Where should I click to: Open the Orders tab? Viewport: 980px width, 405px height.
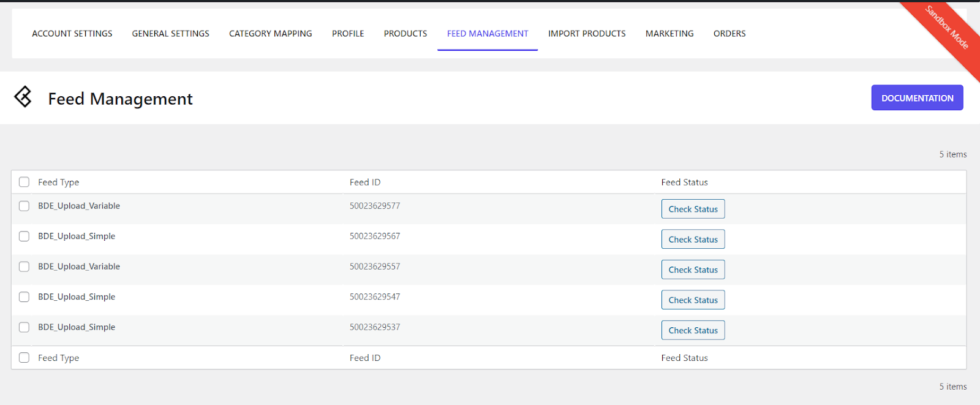(x=729, y=34)
